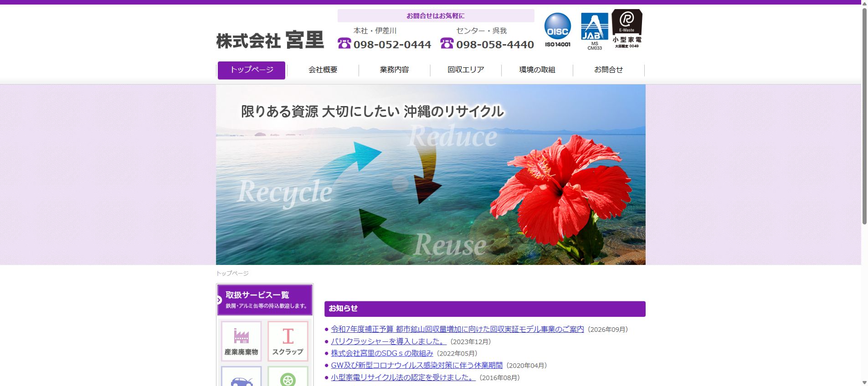Click the 本社 phone number 098-052-0444
Screen dimensions: 868x386
pyautogui.click(x=392, y=45)
